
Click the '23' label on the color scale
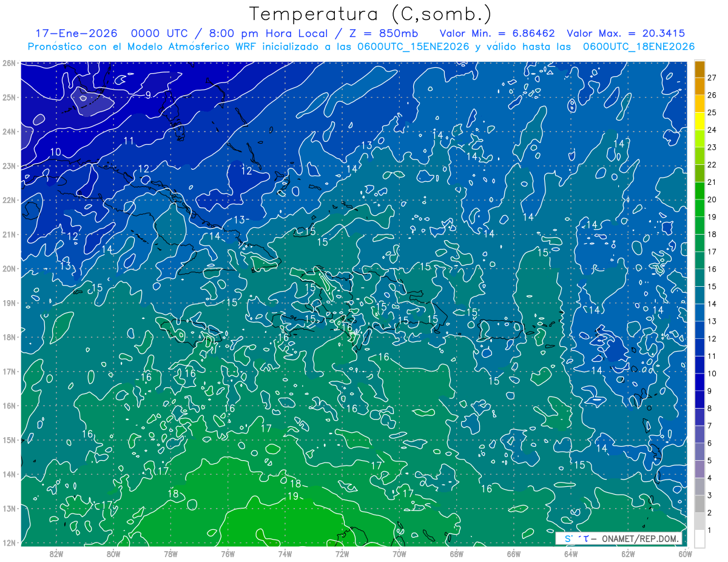(x=712, y=147)
